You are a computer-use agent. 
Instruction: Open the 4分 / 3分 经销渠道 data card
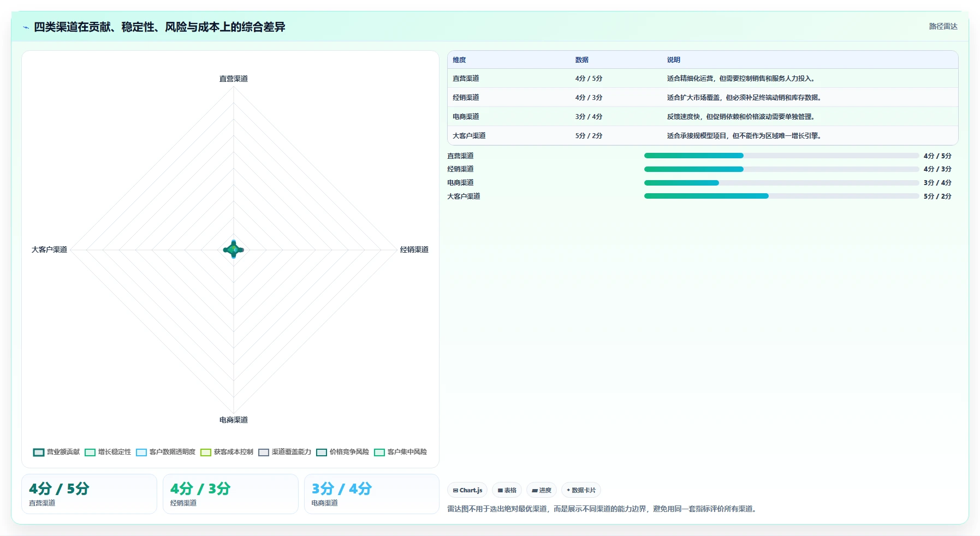pos(230,494)
